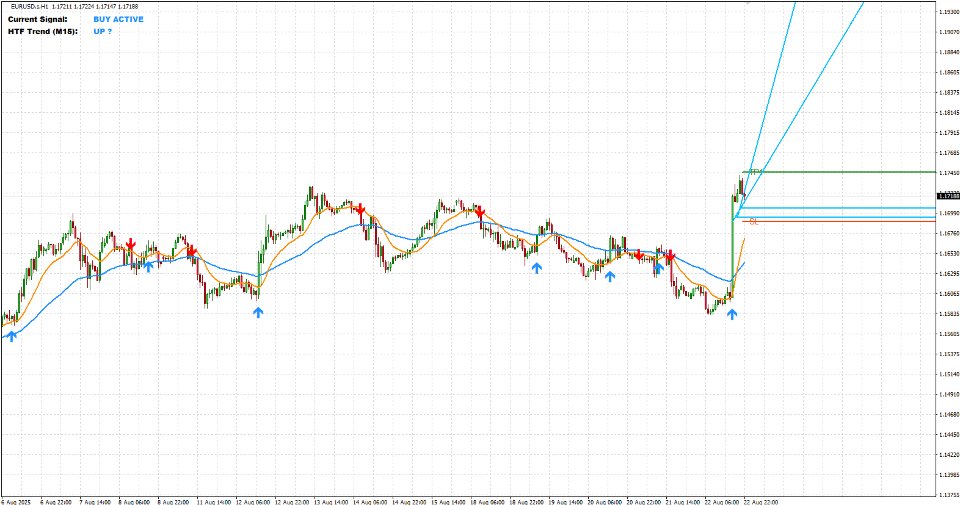Select the red sell arrow near 18 Aug 06:00
The height and width of the screenshot is (505, 960).
pyautogui.click(x=481, y=213)
